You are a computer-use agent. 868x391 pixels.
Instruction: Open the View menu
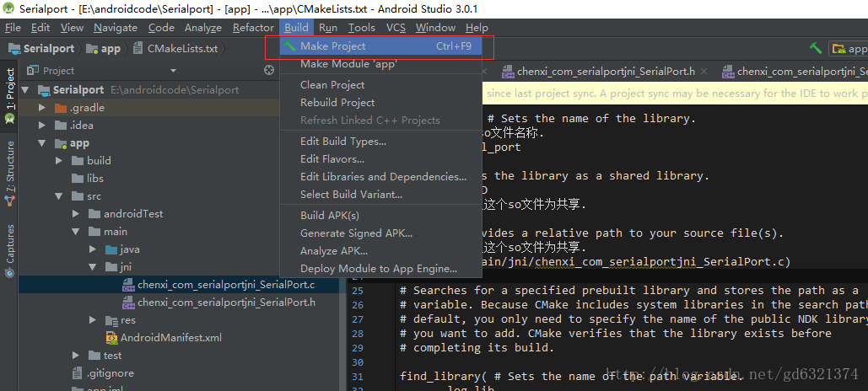(72, 28)
